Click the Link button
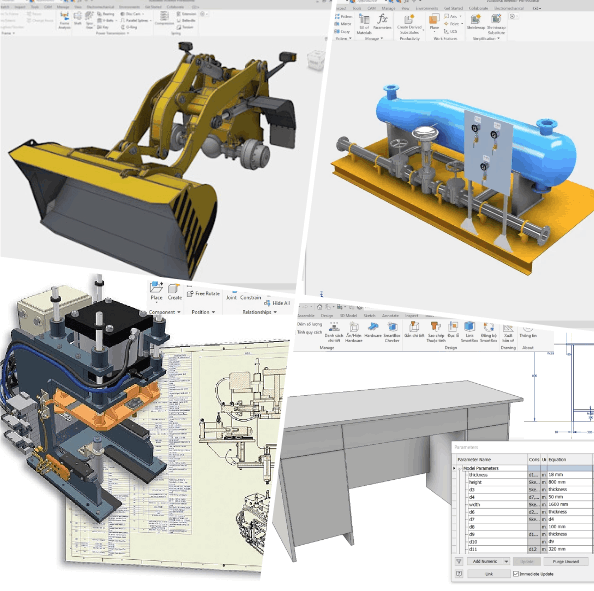Image resolution: width=594 pixels, height=591 pixels. point(489,574)
